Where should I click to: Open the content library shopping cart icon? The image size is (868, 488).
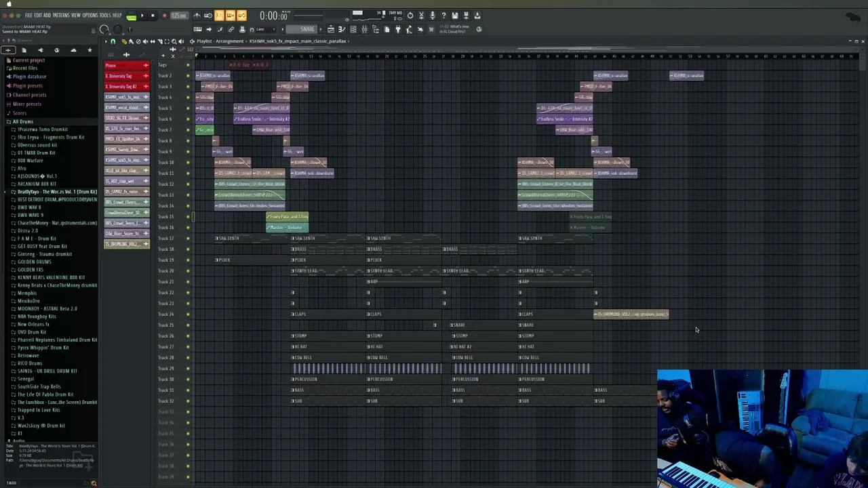[431, 29]
